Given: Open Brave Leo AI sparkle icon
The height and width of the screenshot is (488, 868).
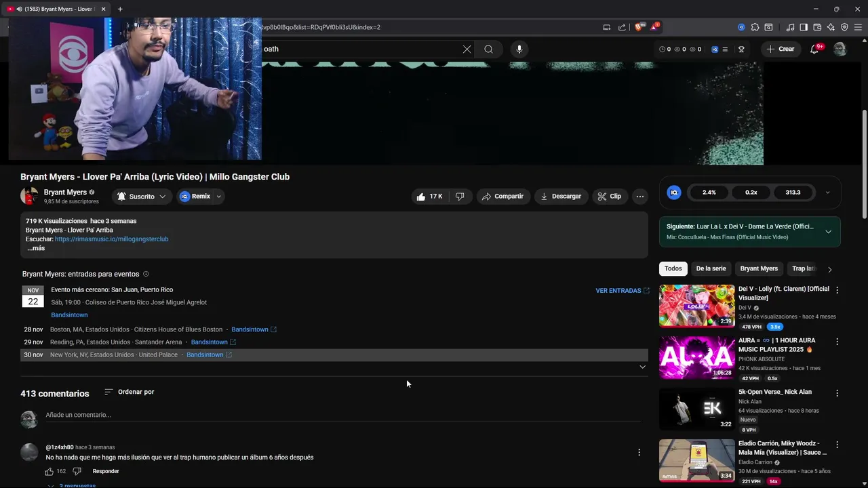Looking at the screenshot, I should (x=831, y=27).
